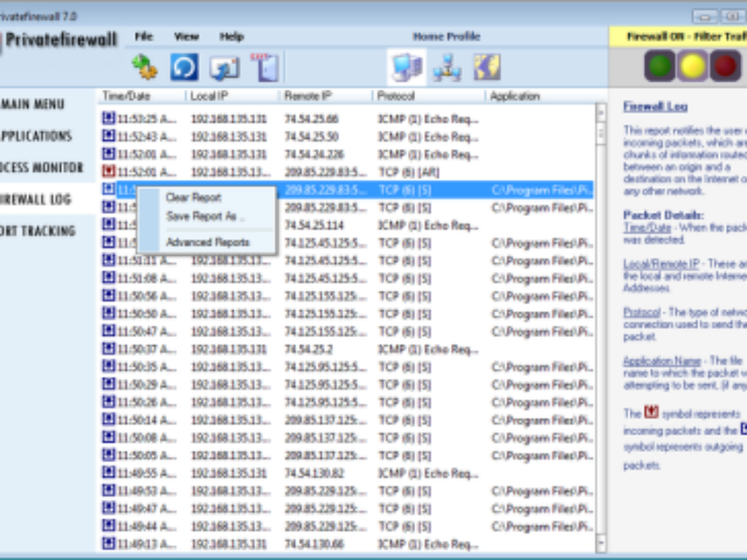Open the View menu
Screen dimensions: 747x560
click(x=186, y=36)
